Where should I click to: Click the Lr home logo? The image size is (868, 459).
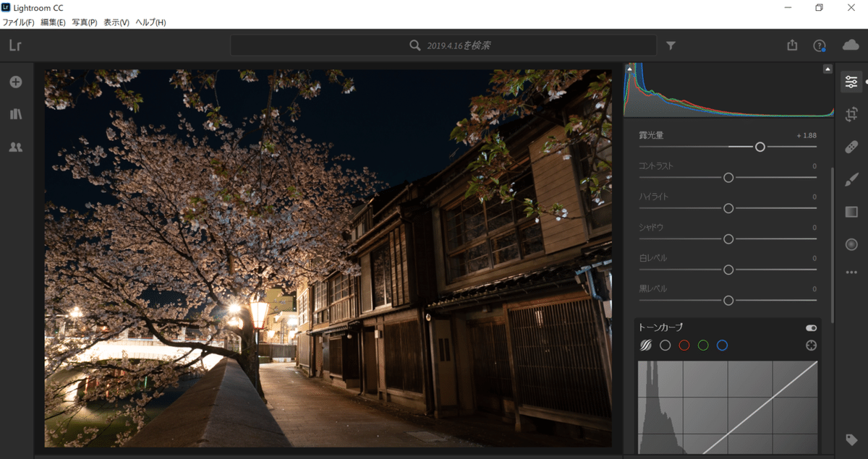pos(15,46)
